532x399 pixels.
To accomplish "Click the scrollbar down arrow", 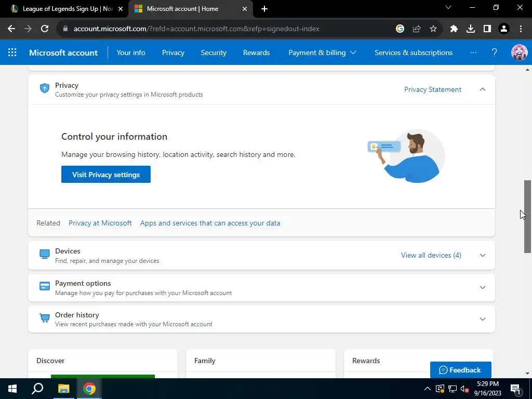I will pos(527,374).
